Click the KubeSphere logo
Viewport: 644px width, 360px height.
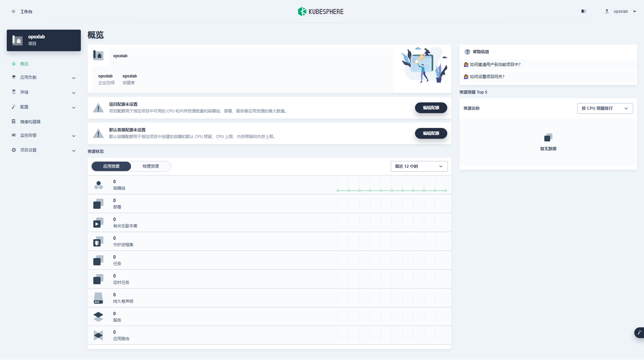[x=321, y=11]
